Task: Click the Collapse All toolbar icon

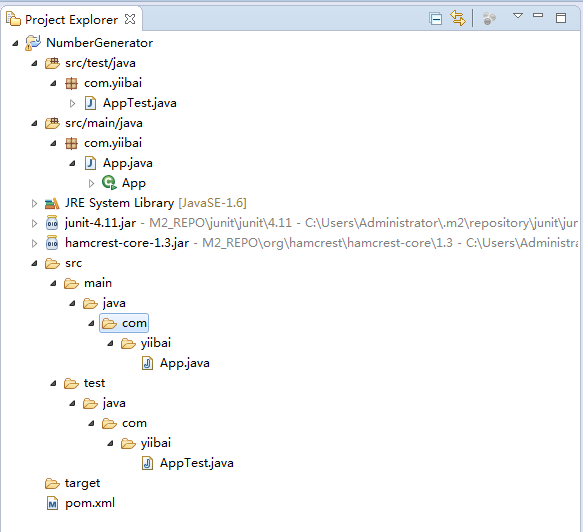Action: pyautogui.click(x=435, y=19)
